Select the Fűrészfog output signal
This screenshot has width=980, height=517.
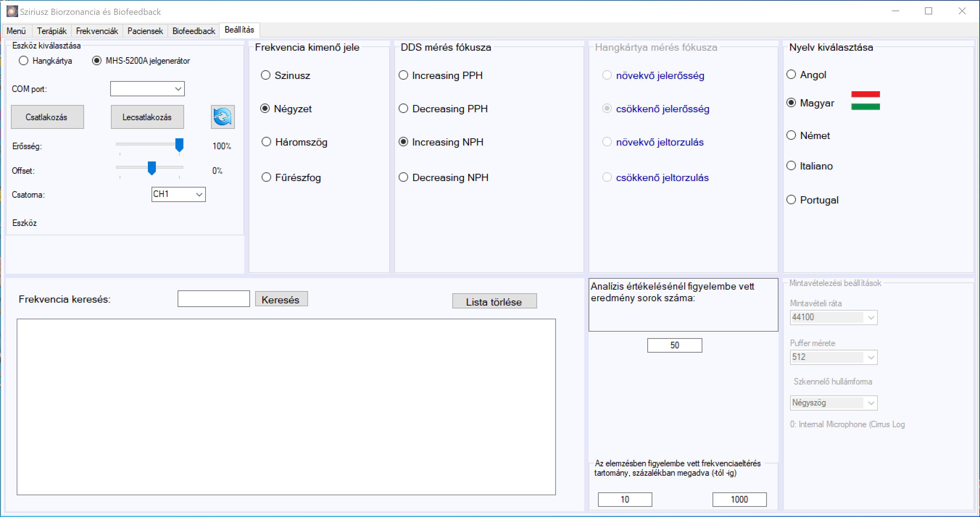pyautogui.click(x=291, y=177)
